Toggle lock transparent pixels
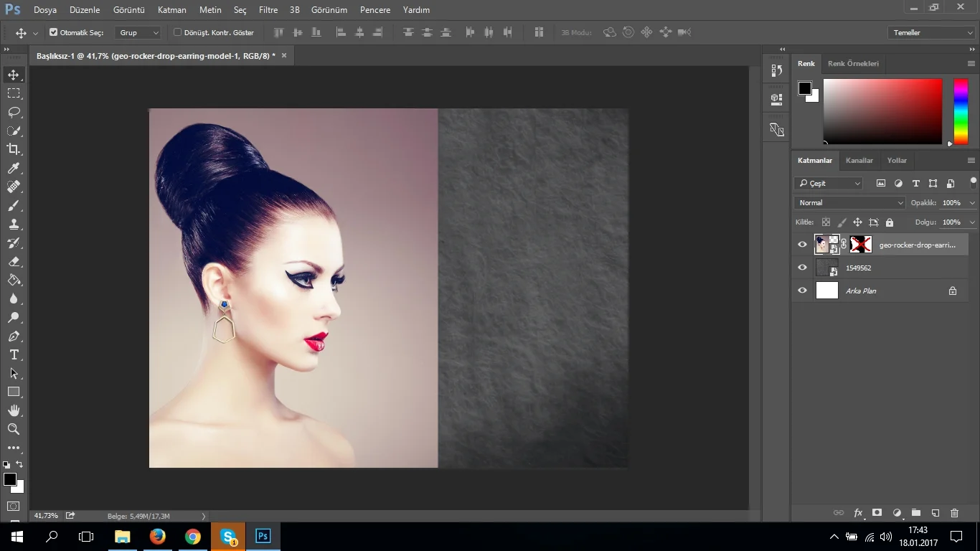Screen dimensions: 980x551 click(826, 222)
